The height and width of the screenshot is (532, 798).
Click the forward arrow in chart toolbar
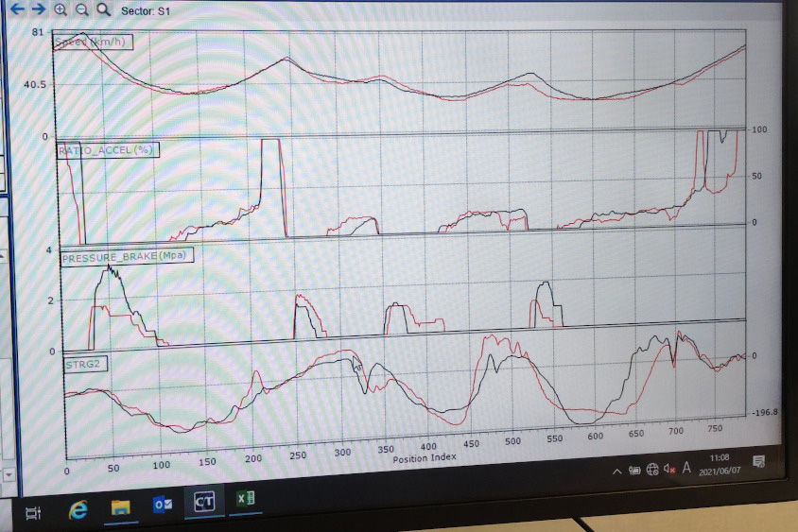(38, 9)
